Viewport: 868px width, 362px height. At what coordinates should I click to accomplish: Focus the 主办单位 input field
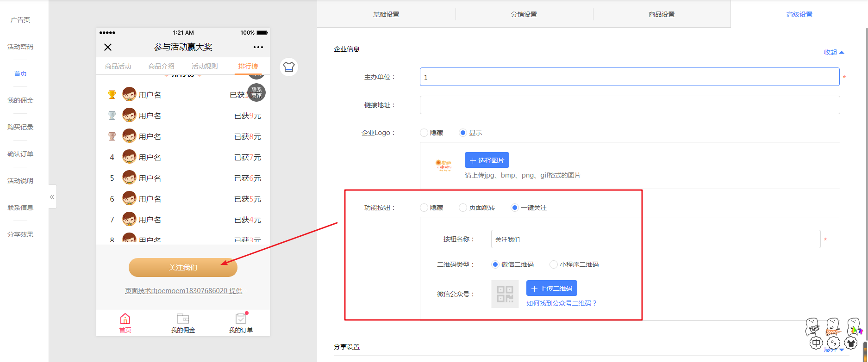[630, 77]
